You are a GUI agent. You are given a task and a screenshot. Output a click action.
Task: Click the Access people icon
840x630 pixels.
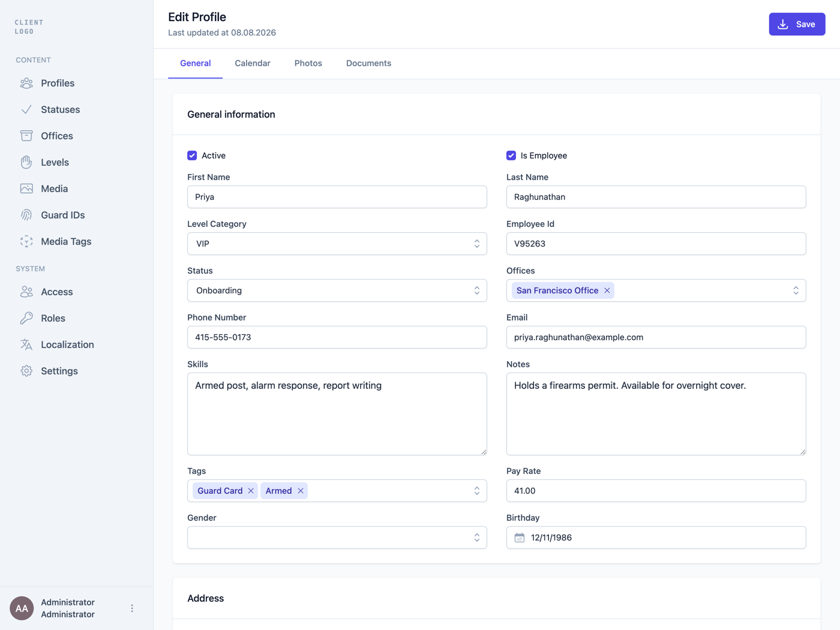point(26,292)
